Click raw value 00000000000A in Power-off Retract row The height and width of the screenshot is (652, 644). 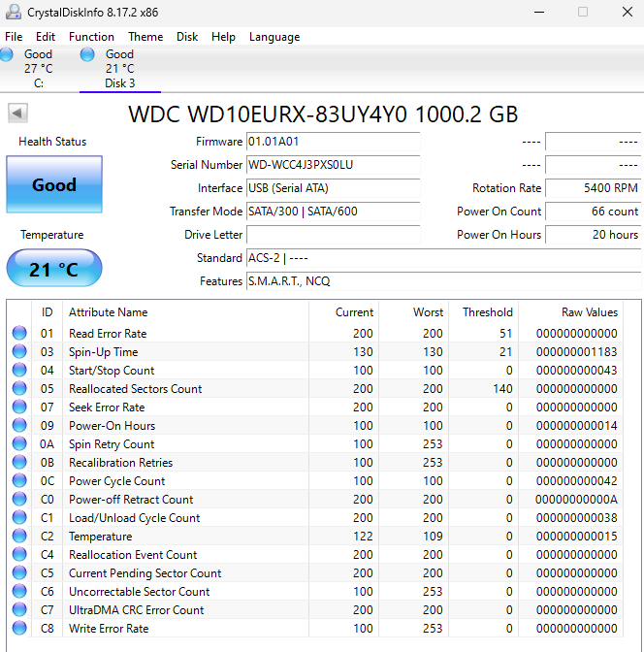pos(576,499)
